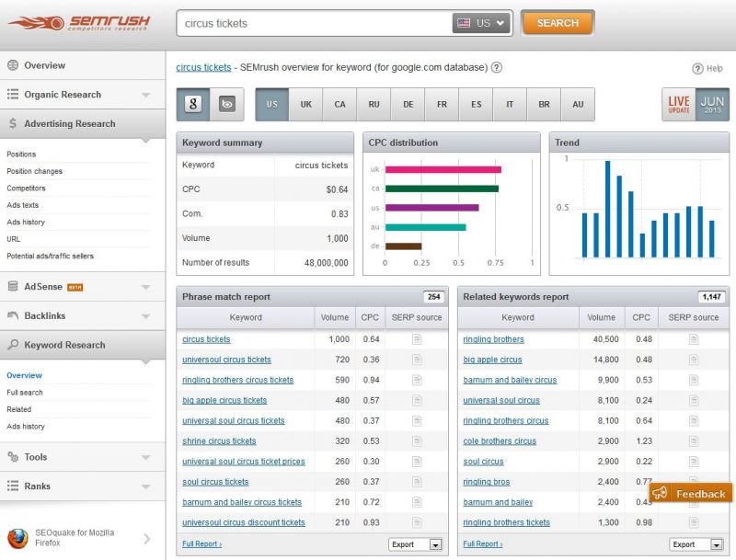Open SERP source for big apple circus tickets
The width and height of the screenshot is (736, 560).
tap(417, 401)
